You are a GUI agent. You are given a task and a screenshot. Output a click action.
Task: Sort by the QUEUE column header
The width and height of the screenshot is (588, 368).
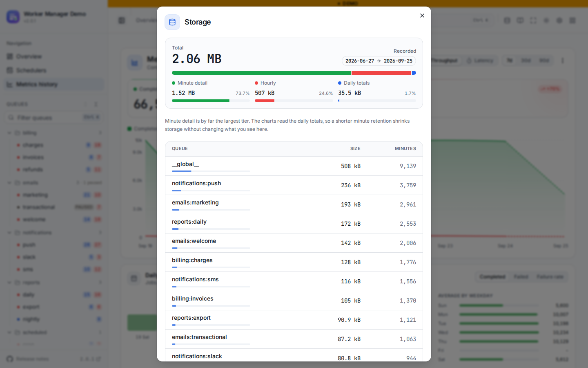click(180, 149)
